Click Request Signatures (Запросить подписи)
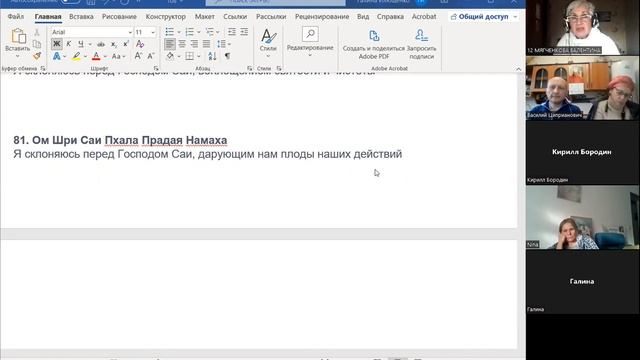This screenshot has width=640, height=360. pos(422,44)
